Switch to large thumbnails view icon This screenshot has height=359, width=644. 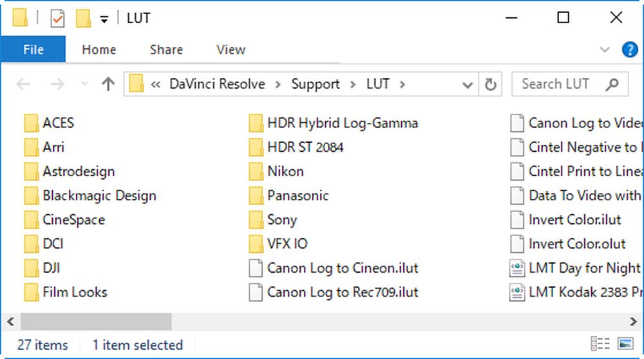[x=625, y=344]
